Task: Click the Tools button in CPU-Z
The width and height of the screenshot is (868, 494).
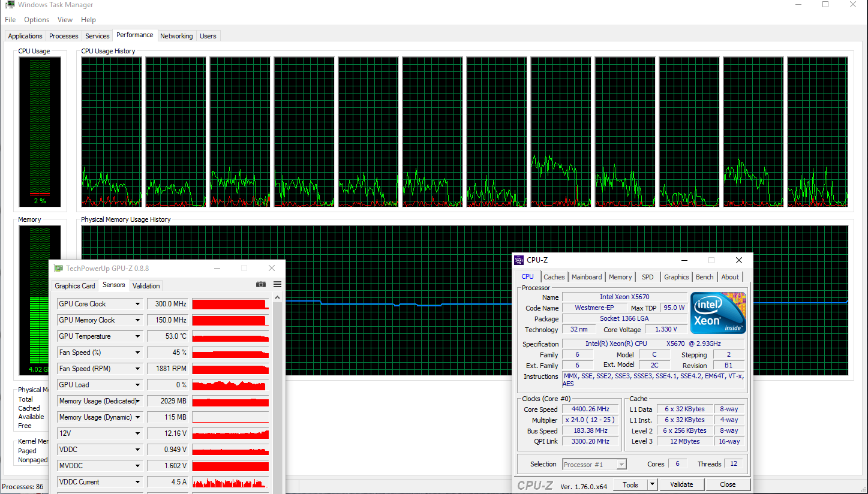Action: [x=630, y=484]
